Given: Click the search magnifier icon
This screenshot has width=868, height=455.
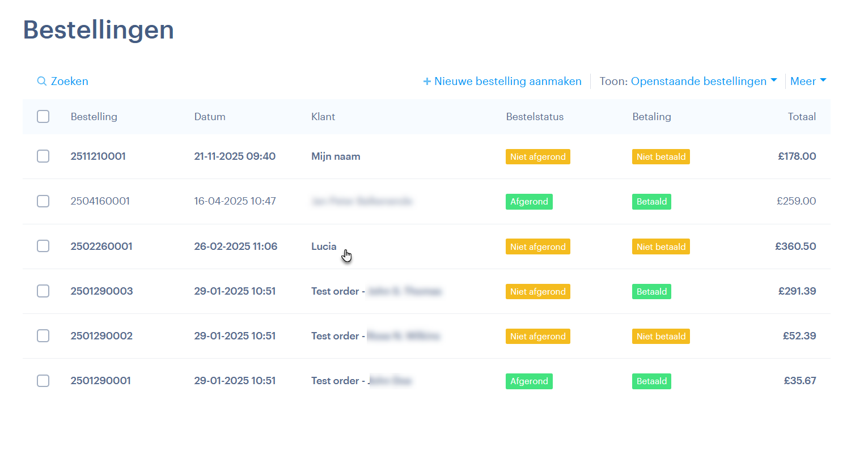Looking at the screenshot, I should (x=41, y=81).
